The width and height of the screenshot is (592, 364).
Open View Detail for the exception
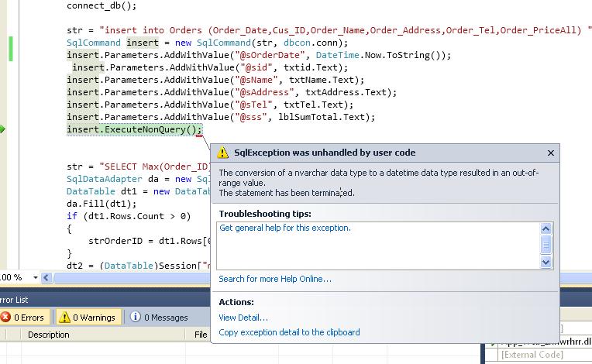[x=243, y=318]
